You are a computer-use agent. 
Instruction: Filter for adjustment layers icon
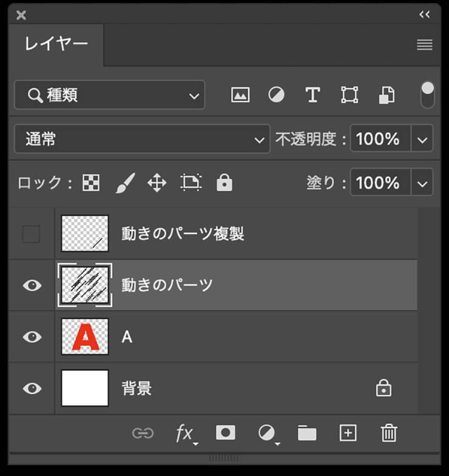(x=277, y=95)
